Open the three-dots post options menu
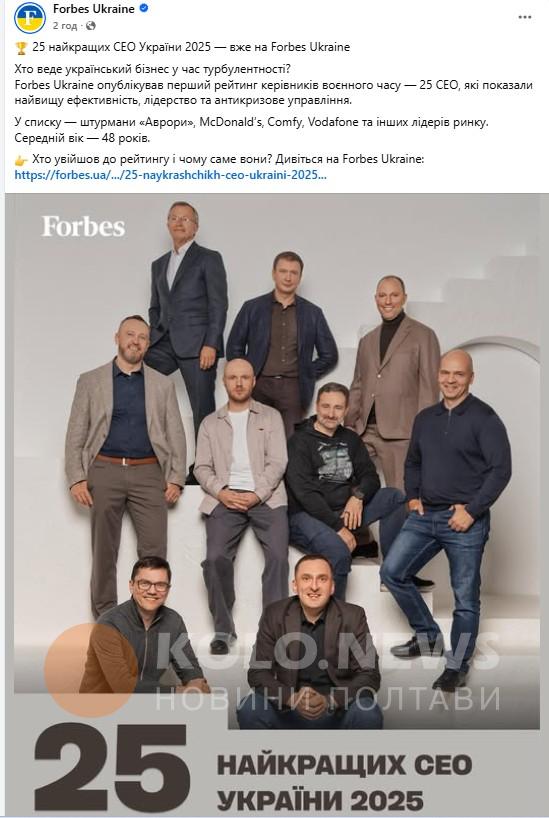The height and width of the screenshot is (818, 549). 524,17
